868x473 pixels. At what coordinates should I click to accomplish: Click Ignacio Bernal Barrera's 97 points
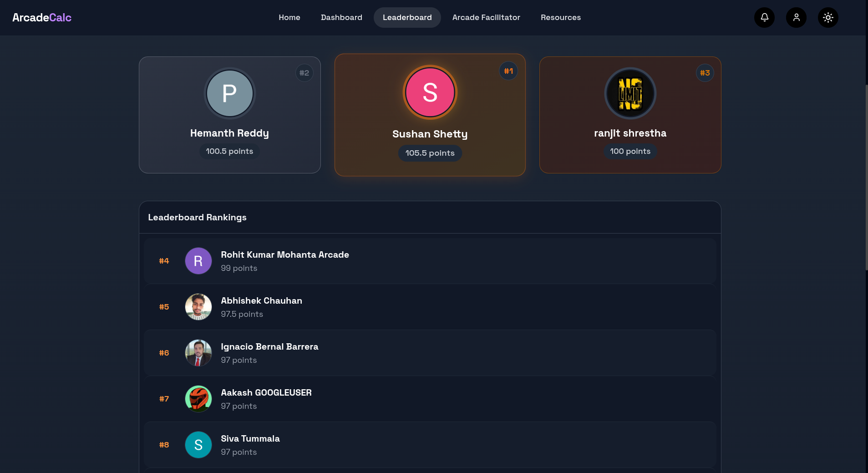coord(239,361)
